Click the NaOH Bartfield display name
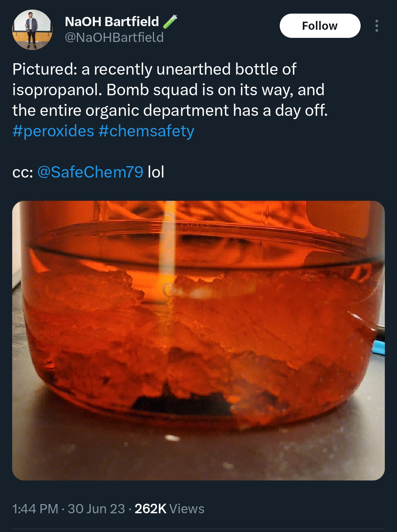Screen dimensions: 397x532 [112, 22]
